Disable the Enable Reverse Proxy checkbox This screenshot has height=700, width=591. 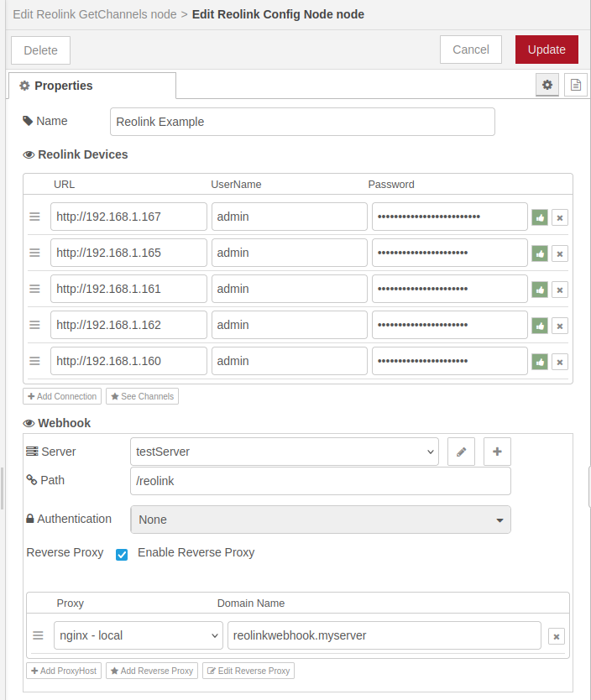click(x=122, y=555)
